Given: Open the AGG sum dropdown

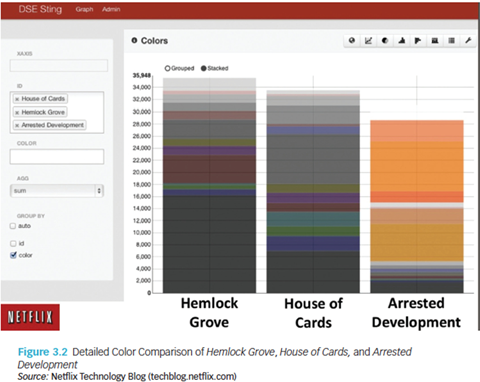Looking at the screenshot, I should (x=57, y=191).
